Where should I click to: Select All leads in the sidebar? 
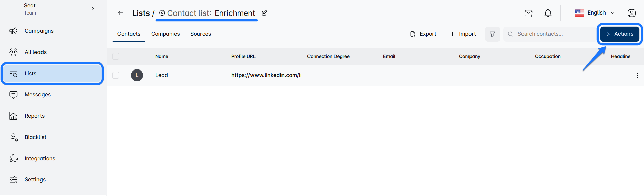click(x=35, y=52)
